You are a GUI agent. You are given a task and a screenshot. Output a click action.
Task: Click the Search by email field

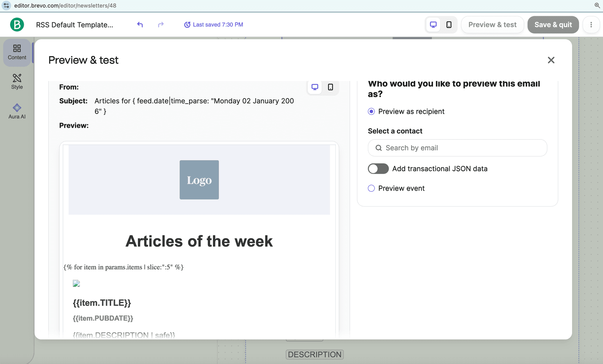(458, 148)
